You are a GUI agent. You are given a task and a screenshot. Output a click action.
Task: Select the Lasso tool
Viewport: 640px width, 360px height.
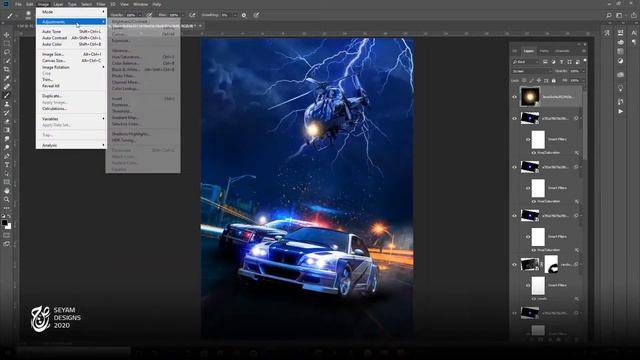tap(7, 52)
